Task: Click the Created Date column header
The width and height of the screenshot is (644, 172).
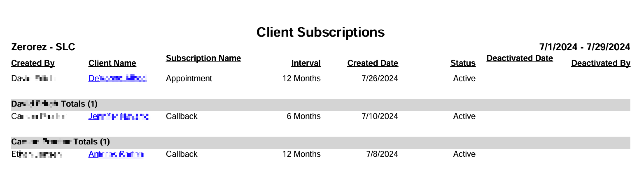Action: pos(373,63)
